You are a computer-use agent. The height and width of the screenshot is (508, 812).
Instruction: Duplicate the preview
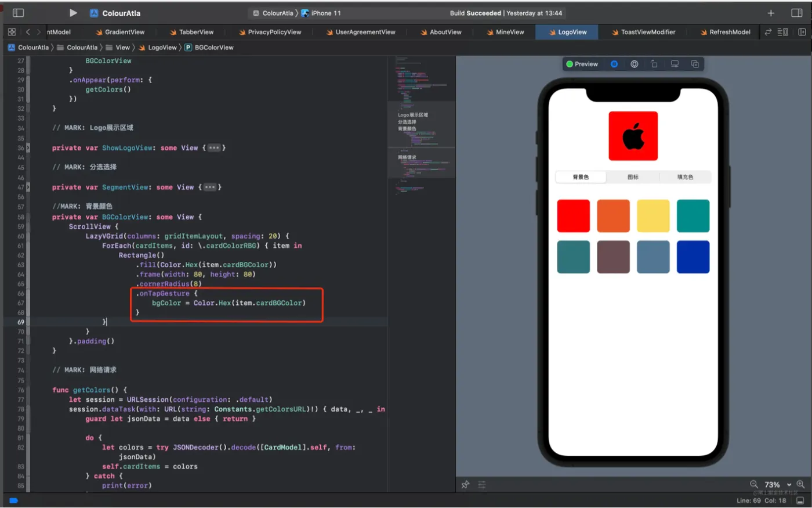695,64
